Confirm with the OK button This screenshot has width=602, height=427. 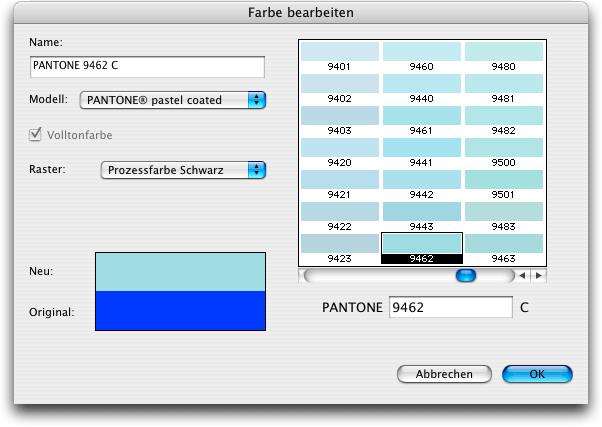coord(537,374)
